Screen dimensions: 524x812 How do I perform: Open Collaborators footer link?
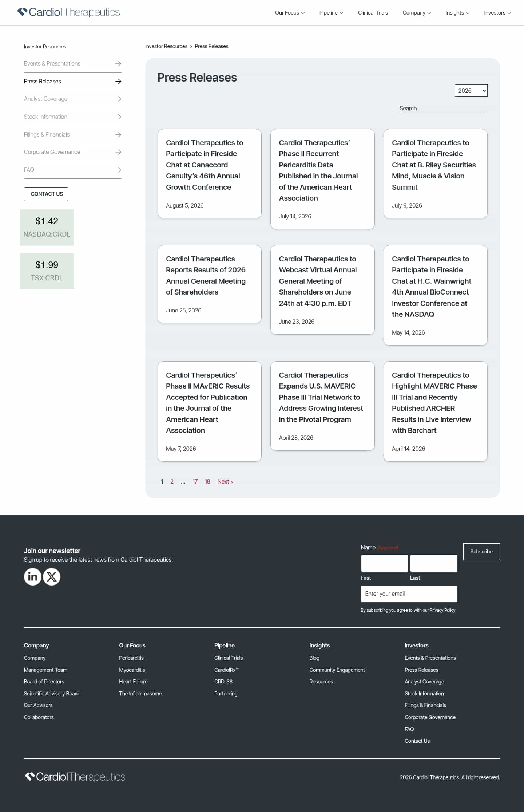point(39,717)
